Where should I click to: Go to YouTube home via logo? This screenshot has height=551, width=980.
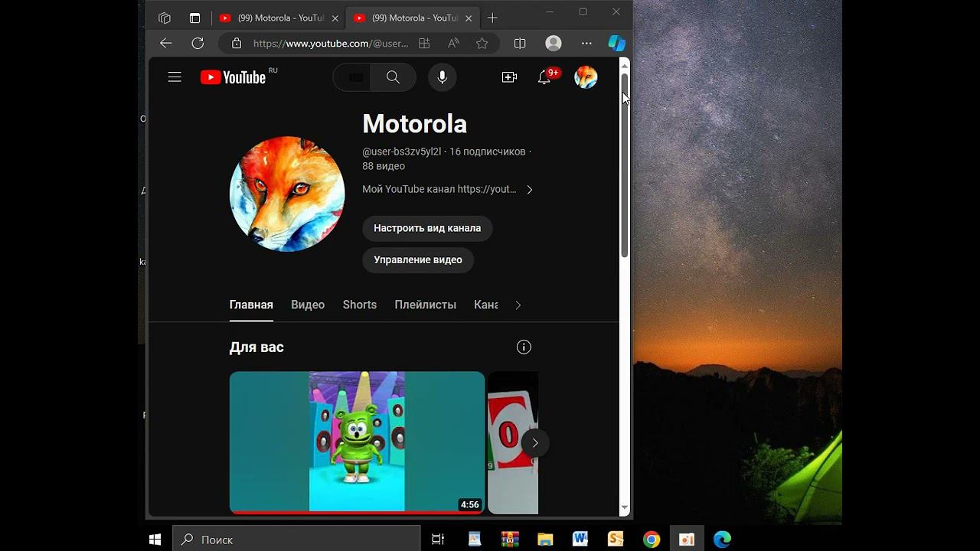click(233, 77)
